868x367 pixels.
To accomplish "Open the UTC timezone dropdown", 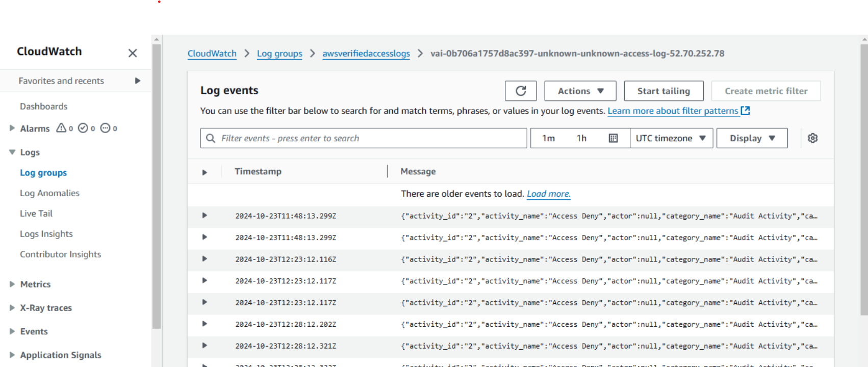I will 671,138.
